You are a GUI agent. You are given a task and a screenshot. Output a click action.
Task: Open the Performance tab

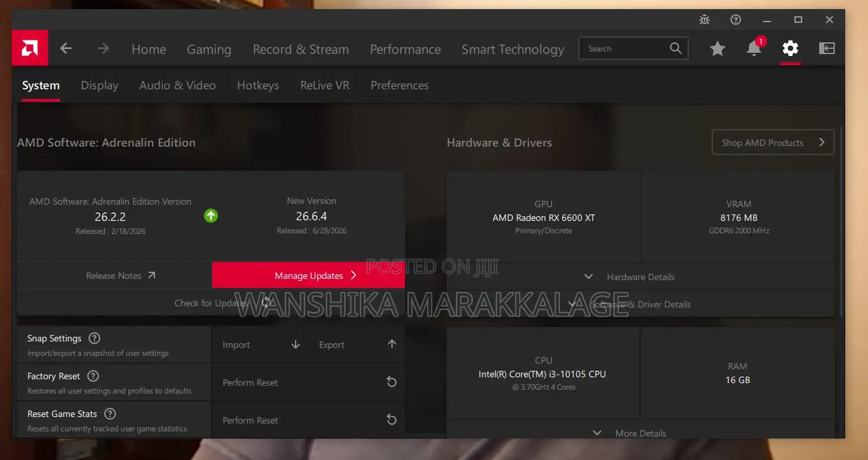coord(405,49)
